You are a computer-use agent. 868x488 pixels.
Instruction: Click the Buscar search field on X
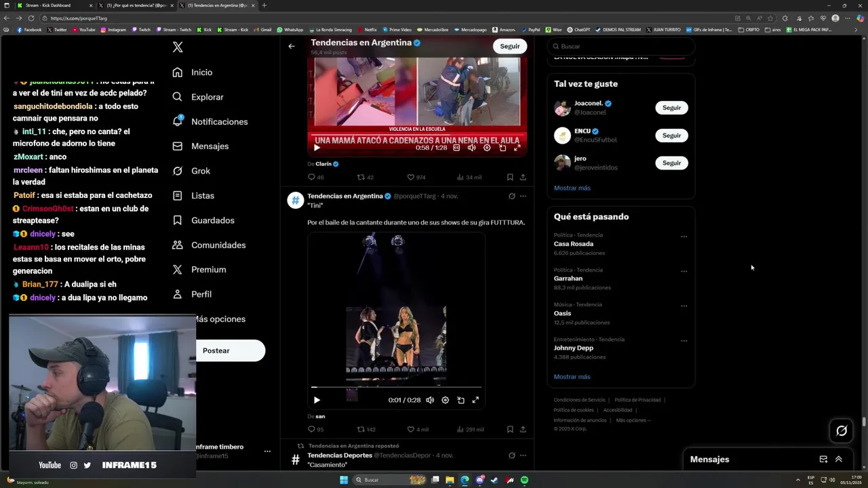[x=620, y=46]
